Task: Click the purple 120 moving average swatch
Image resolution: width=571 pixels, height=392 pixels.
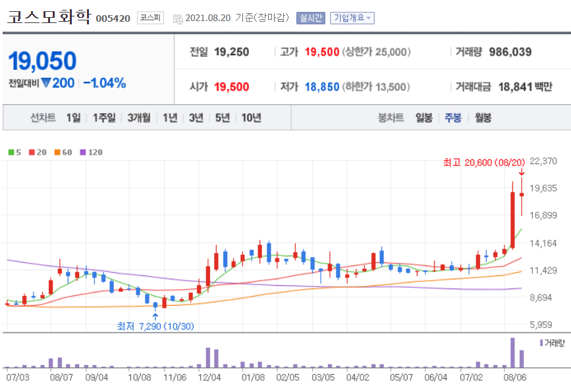Action: (83, 152)
